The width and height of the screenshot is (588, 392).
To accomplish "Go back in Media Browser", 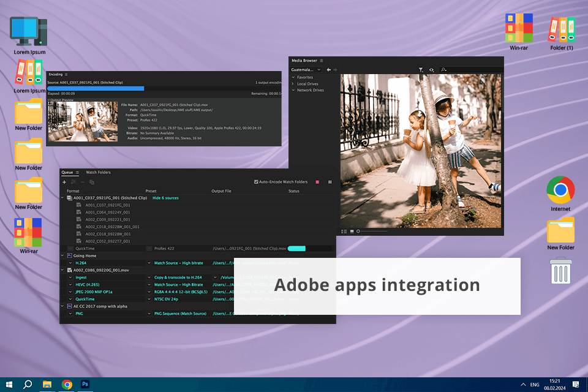I will point(328,70).
